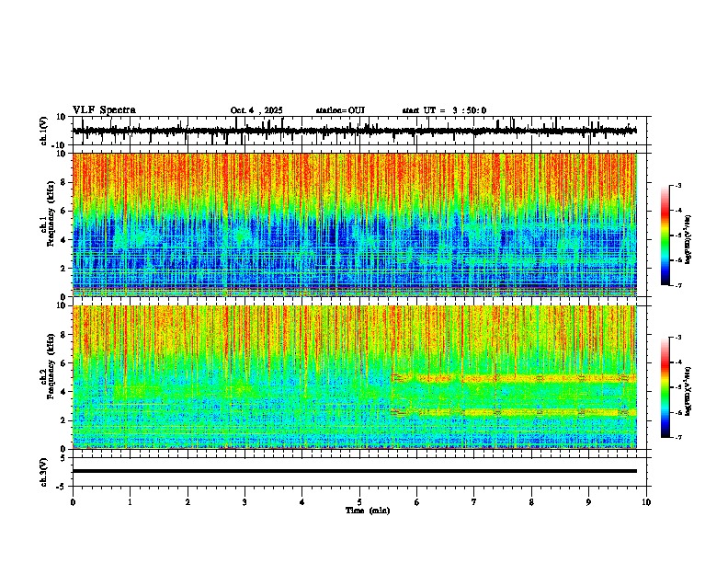This screenshot has height=563, width=728.
Task: Click the "ch.1(V)" waveform axis label
Action: 44,131
